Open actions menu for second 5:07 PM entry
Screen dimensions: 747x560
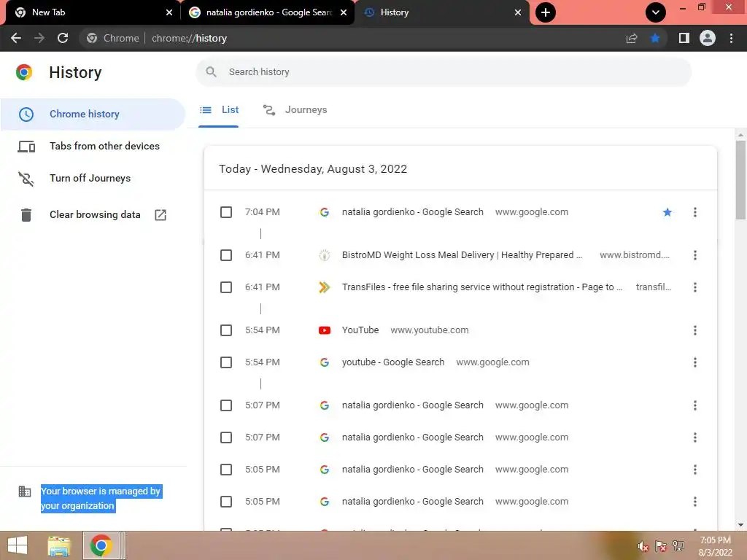695,437
